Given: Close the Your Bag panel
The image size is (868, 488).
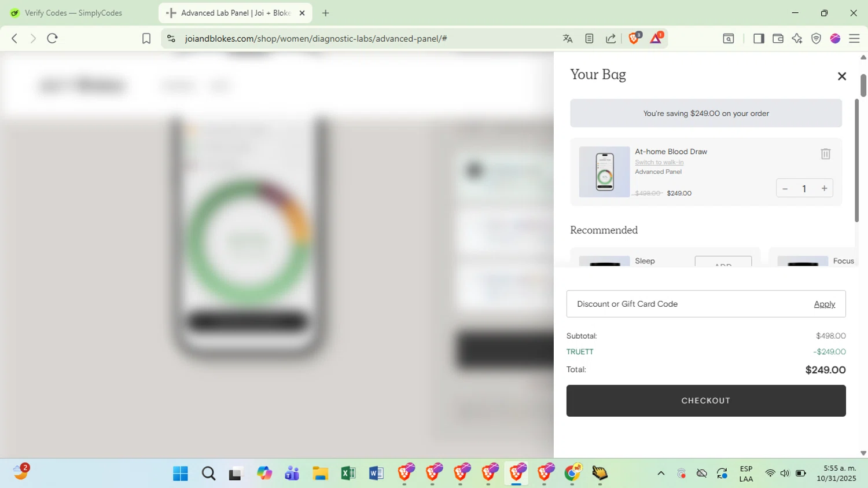Looking at the screenshot, I should tap(841, 76).
